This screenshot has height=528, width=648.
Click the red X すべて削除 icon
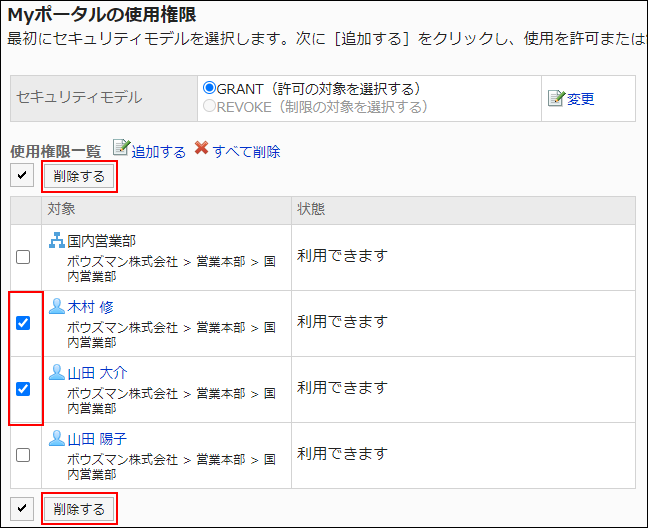(x=201, y=149)
